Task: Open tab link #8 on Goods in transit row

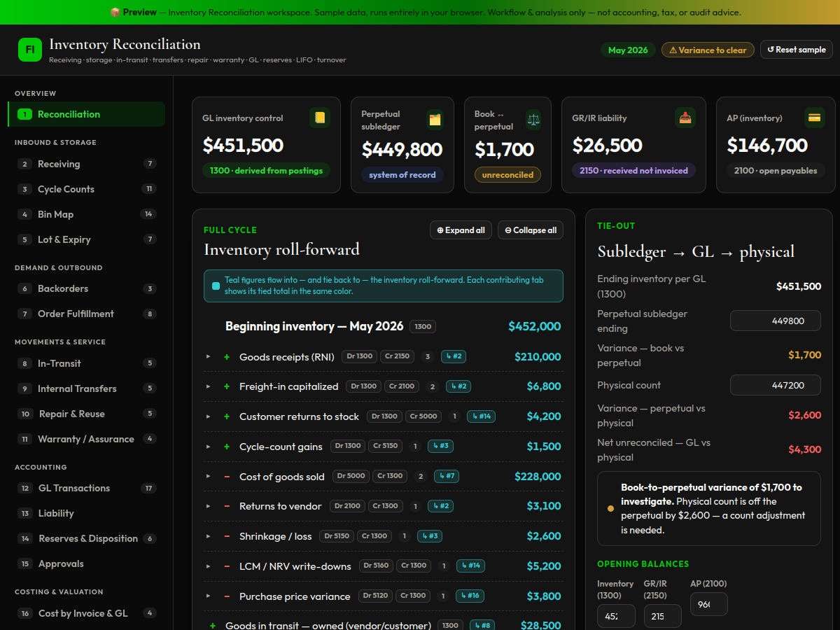Action: [x=482, y=626]
